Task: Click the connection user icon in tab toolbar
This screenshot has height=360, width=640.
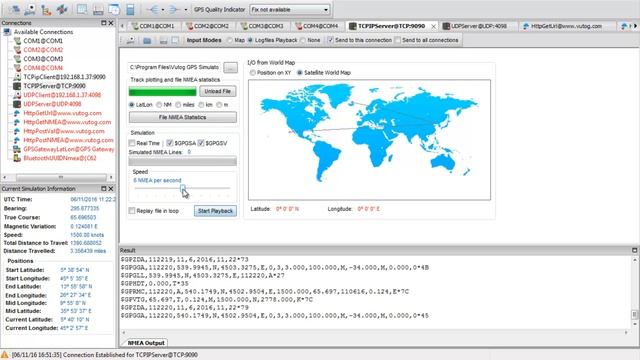Action: (x=131, y=40)
